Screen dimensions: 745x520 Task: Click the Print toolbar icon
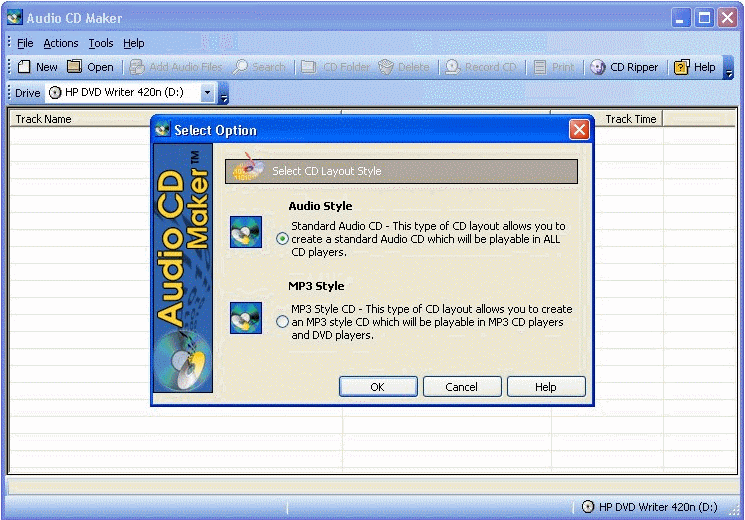(x=540, y=67)
